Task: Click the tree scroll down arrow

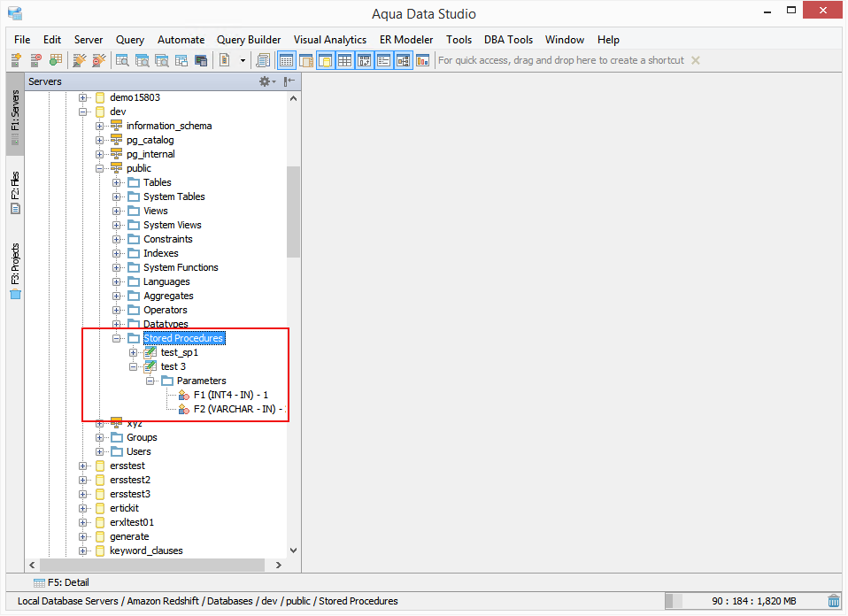Action: pyautogui.click(x=294, y=551)
